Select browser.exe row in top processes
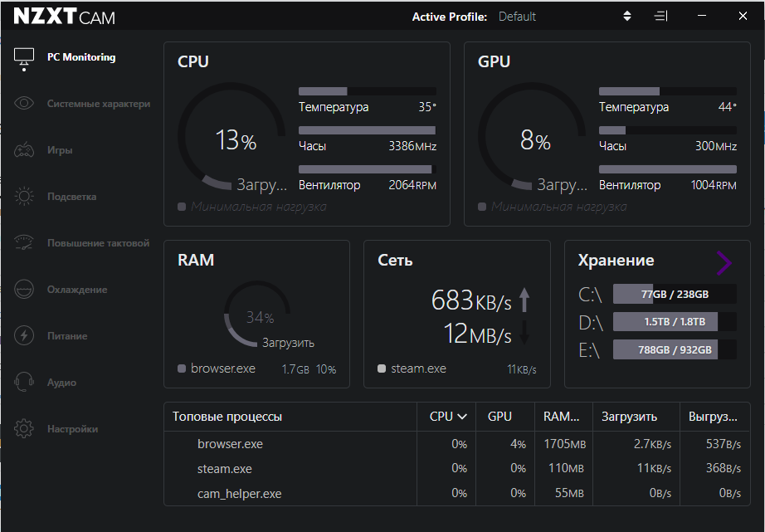The width and height of the screenshot is (765, 532). 456,444
